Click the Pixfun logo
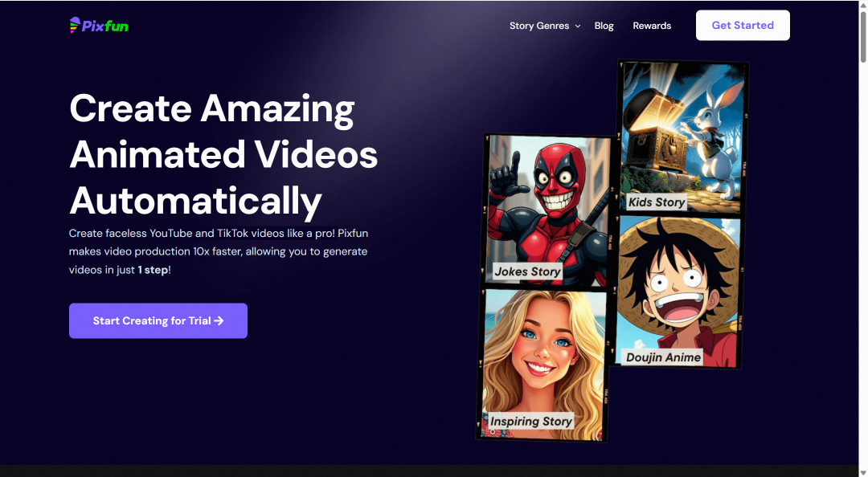This screenshot has width=868, height=477. (x=99, y=26)
